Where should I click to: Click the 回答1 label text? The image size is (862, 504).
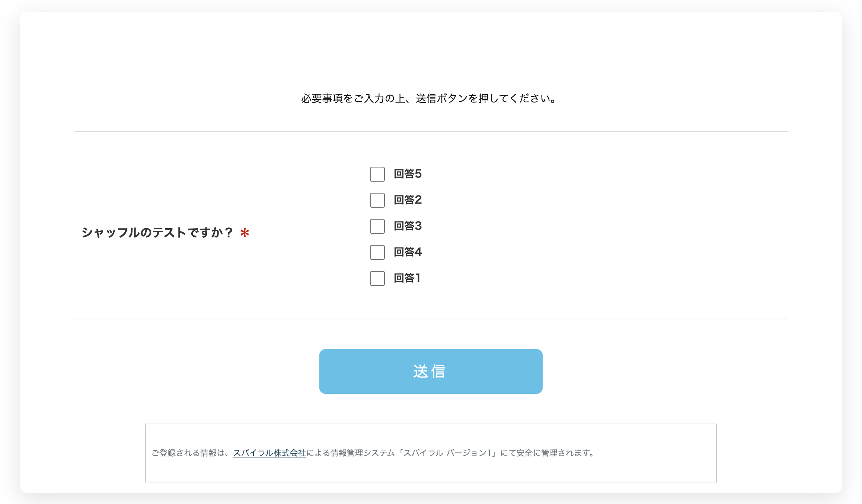click(407, 278)
